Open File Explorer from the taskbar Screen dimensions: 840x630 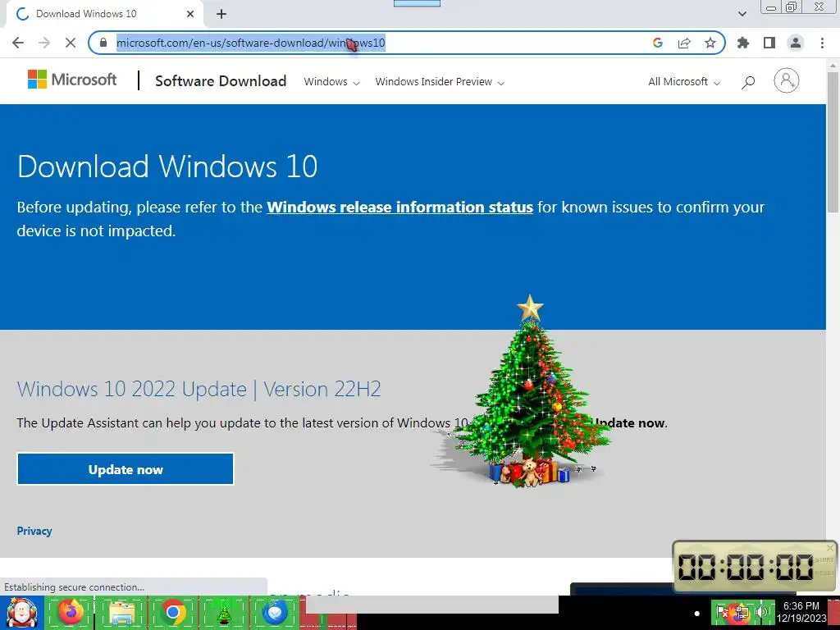[121, 612]
